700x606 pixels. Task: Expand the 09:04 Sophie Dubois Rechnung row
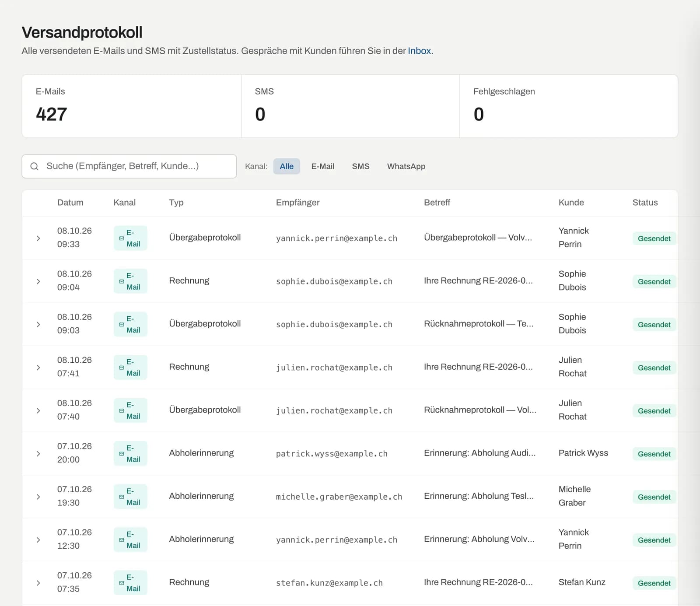click(38, 281)
